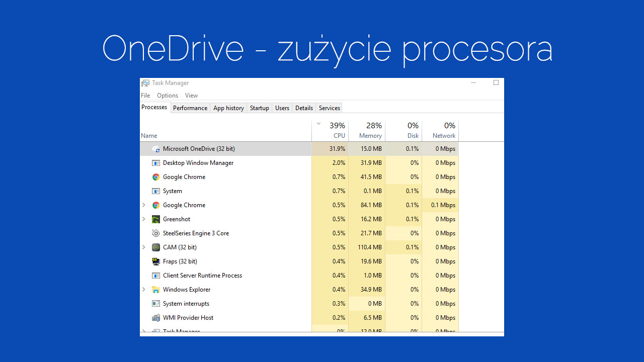Viewport: 644px width, 362px height.
Task: Click the System interrupts icon
Action: [156, 304]
